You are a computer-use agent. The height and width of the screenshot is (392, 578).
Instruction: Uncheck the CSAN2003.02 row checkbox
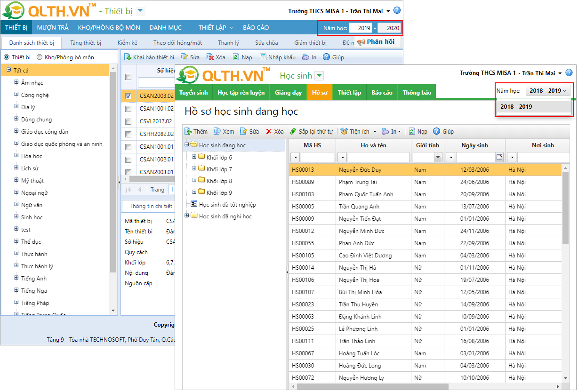pyautogui.click(x=128, y=96)
